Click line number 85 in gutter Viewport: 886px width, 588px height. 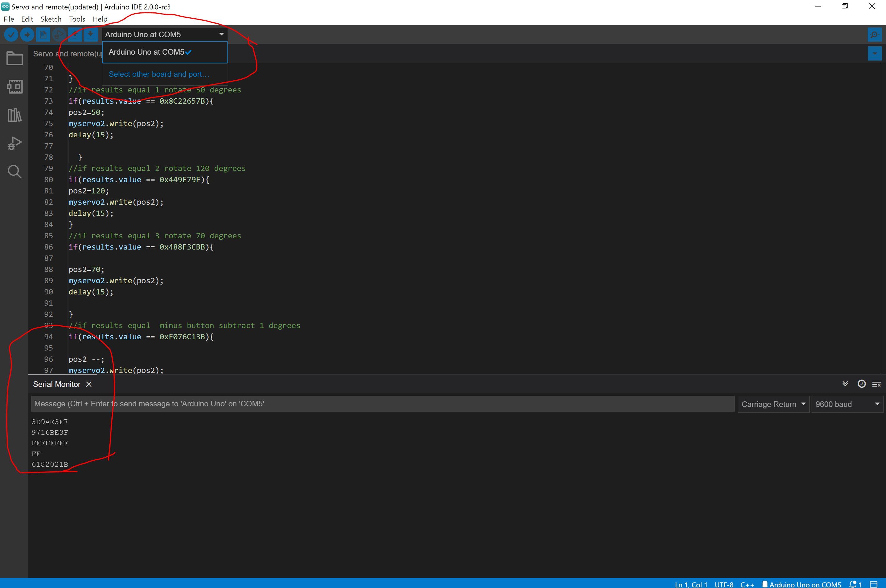[48, 236]
